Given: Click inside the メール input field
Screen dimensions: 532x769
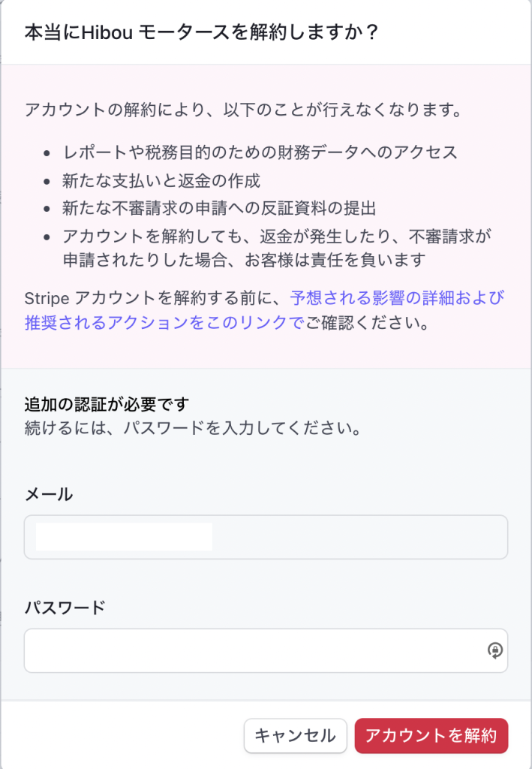Looking at the screenshot, I should pos(360,537).
